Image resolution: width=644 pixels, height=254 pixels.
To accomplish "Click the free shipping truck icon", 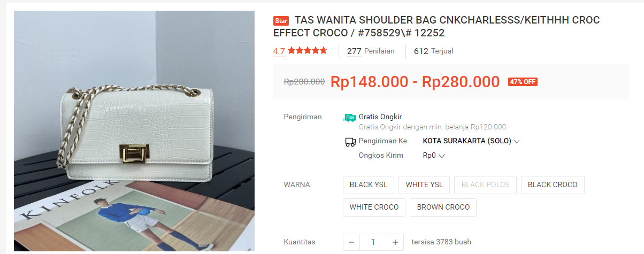I will click(x=350, y=117).
